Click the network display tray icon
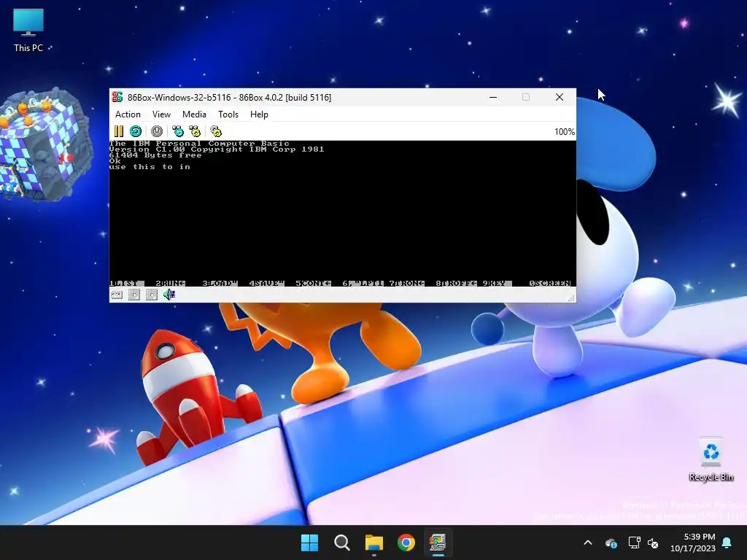 click(x=634, y=542)
